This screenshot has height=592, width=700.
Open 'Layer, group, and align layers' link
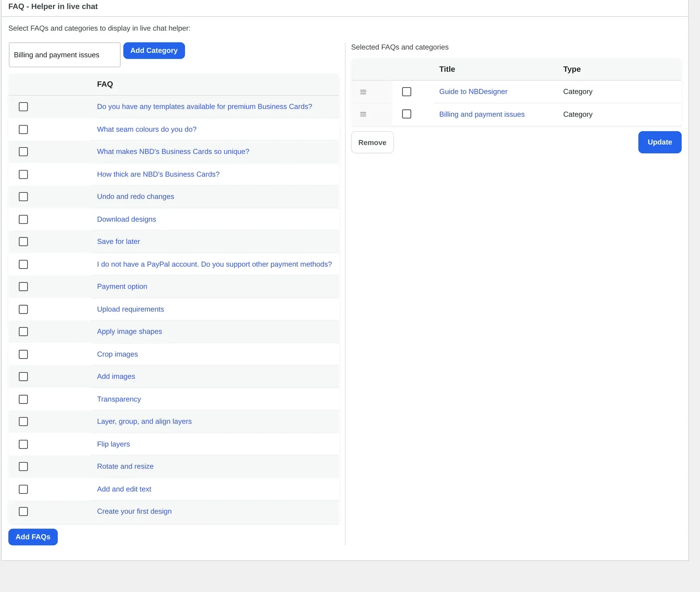[144, 422]
